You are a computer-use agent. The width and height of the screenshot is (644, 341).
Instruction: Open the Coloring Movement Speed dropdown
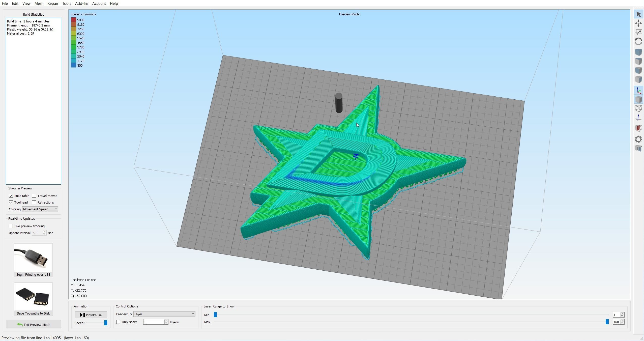pos(40,209)
